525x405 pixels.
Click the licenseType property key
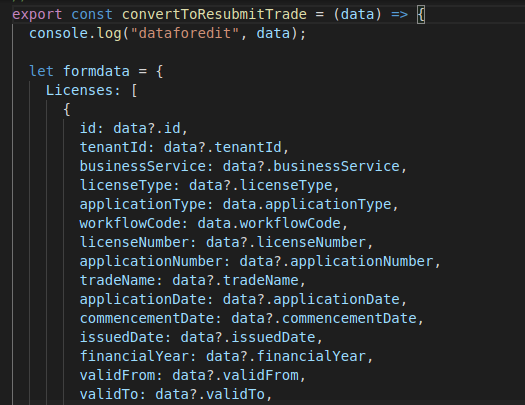(126, 185)
